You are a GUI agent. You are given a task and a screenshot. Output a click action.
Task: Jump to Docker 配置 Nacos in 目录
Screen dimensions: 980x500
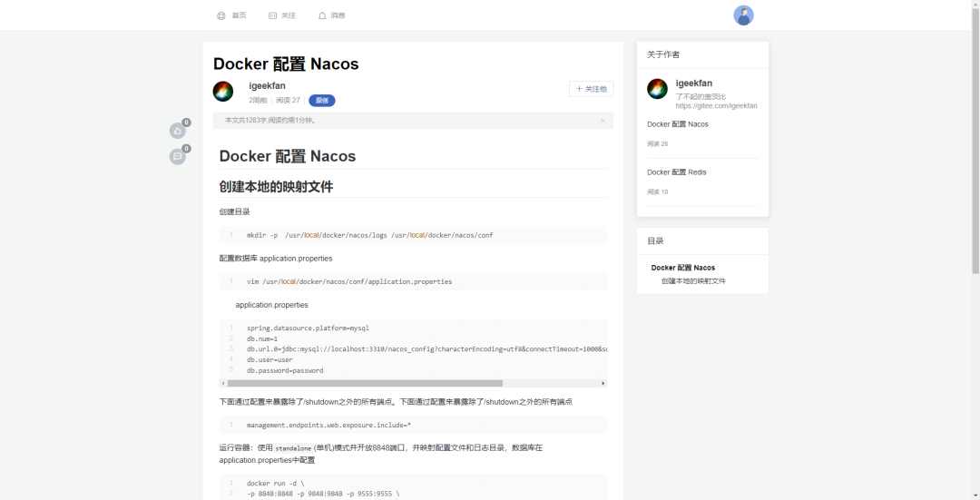click(682, 268)
